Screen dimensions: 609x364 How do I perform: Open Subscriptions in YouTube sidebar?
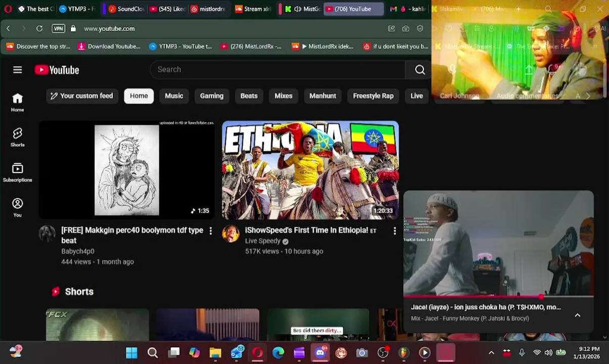pos(18,173)
